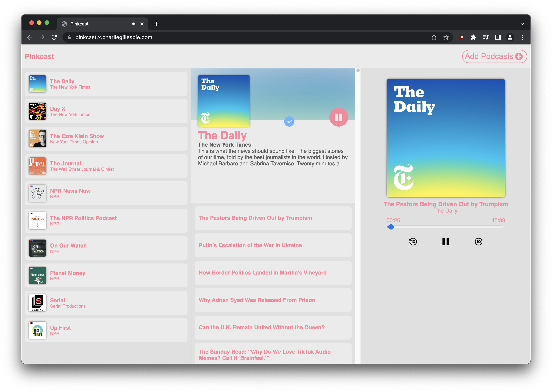Mute the Pinkcast tab audio icon

[x=133, y=24]
